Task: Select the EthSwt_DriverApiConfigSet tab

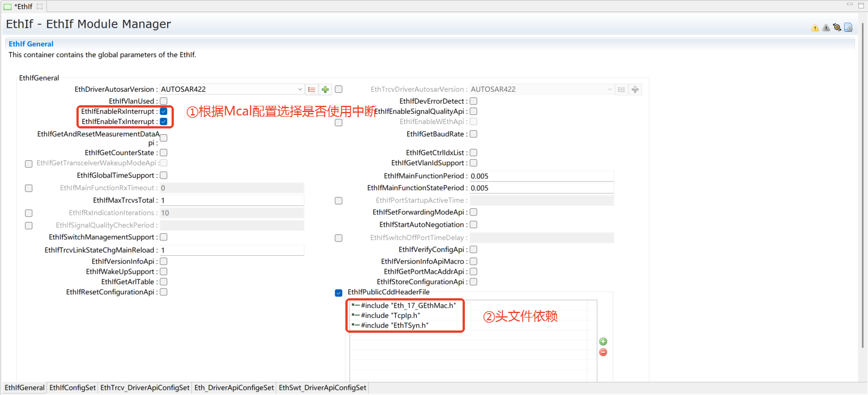Action: click(323, 388)
